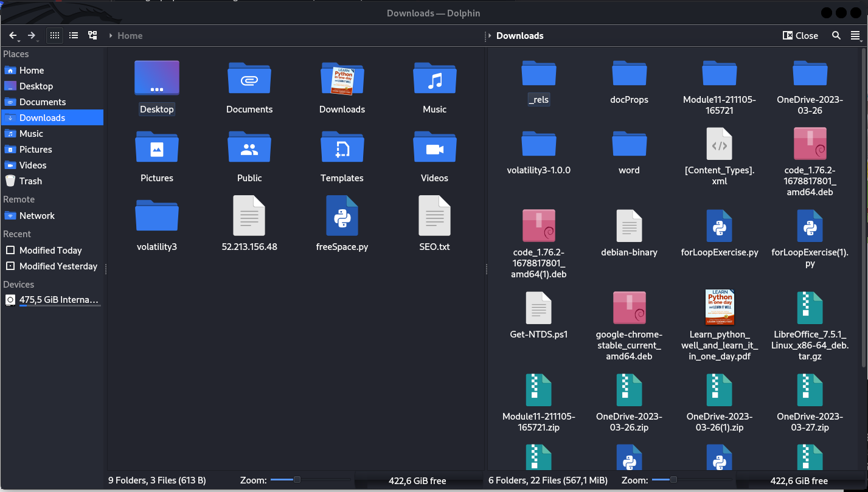Open the search bar
The width and height of the screenshot is (868, 492).
click(836, 35)
